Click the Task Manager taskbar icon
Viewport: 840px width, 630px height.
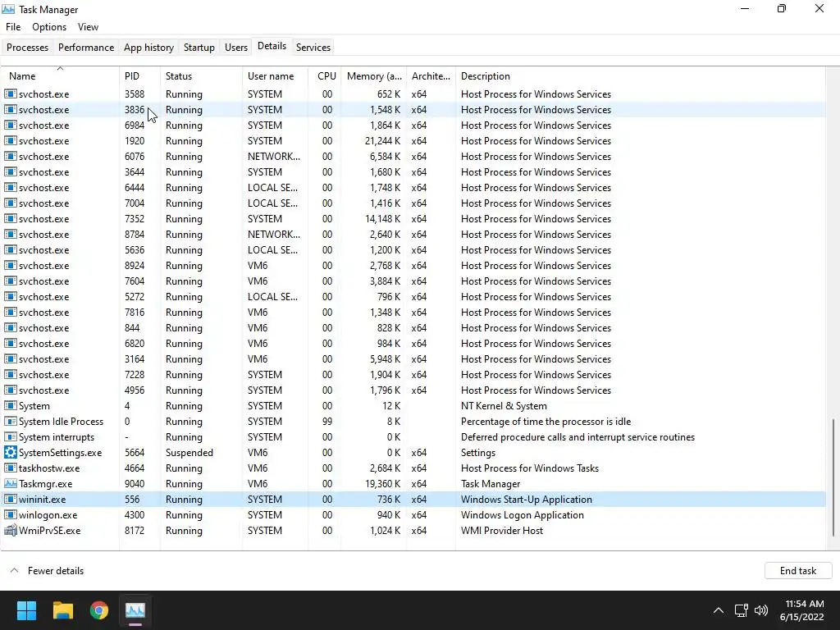pyautogui.click(x=135, y=610)
